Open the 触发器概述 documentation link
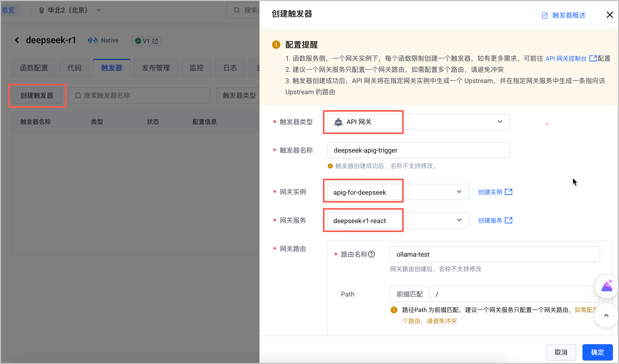This screenshot has width=619, height=364. pyautogui.click(x=569, y=15)
